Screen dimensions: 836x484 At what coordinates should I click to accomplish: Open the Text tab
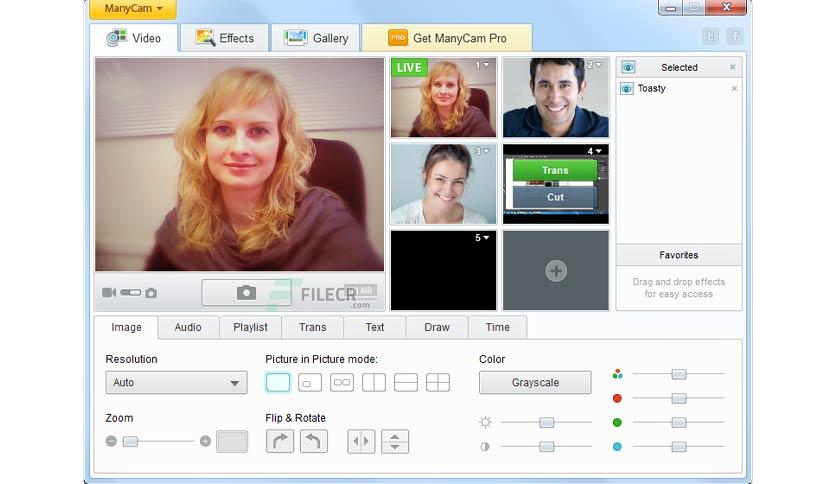(x=375, y=327)
